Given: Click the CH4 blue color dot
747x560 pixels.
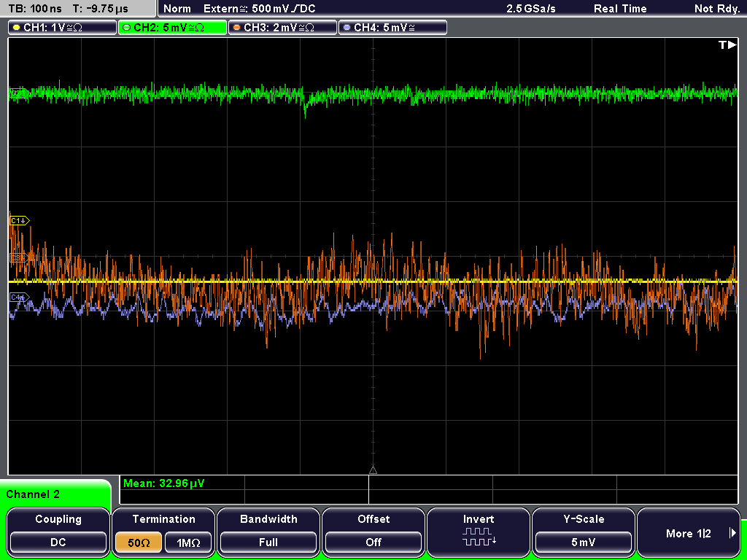Looking at the screenshot, I should [x=347, y=28].
